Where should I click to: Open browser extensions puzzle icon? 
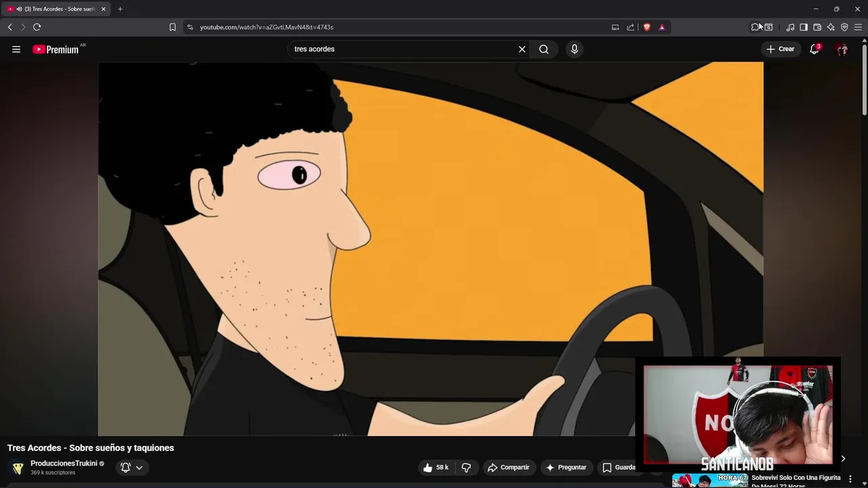pos(755,27)
